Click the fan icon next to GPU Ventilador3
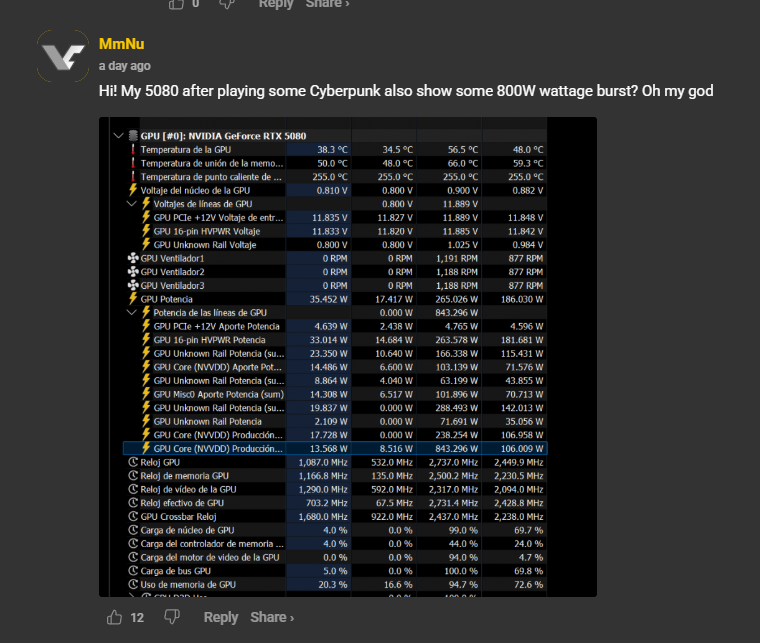Screen dimensions: 760x643 133,285
